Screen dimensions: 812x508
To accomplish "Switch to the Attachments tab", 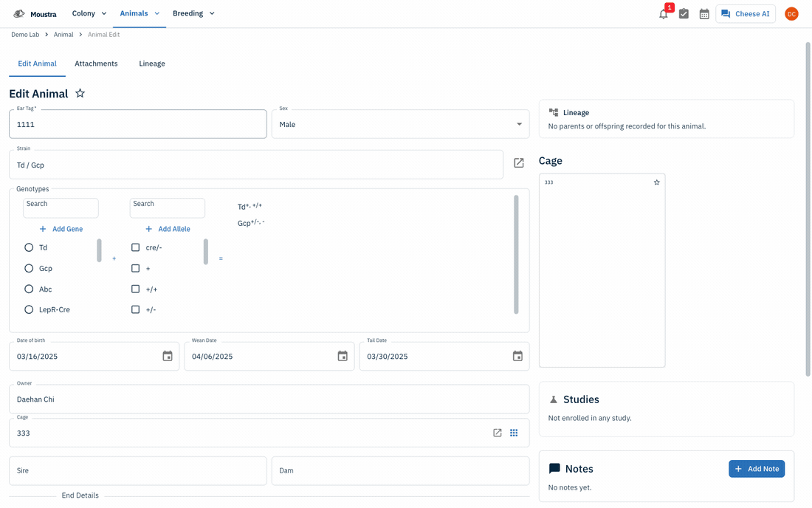I will tap(96, 63).
